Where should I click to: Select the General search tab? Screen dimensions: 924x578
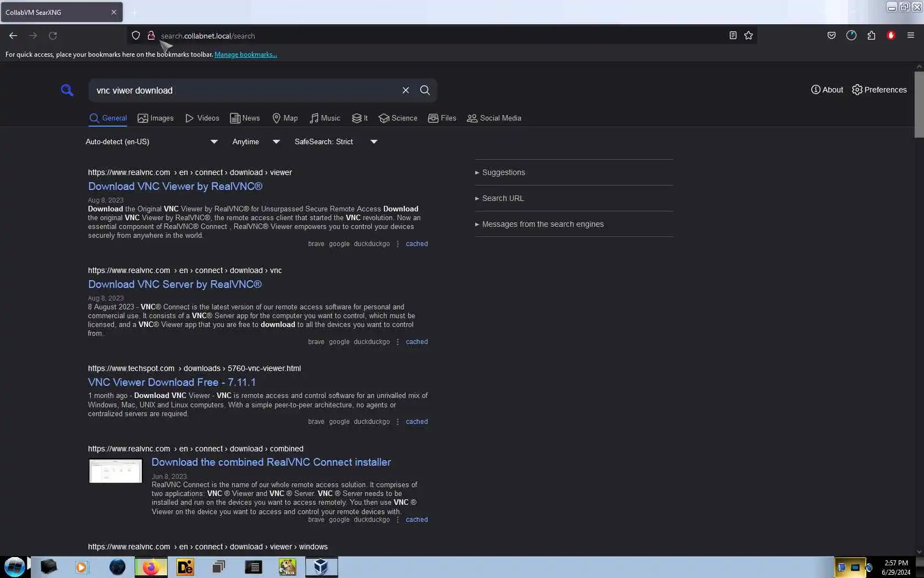[x=108, y=118]
